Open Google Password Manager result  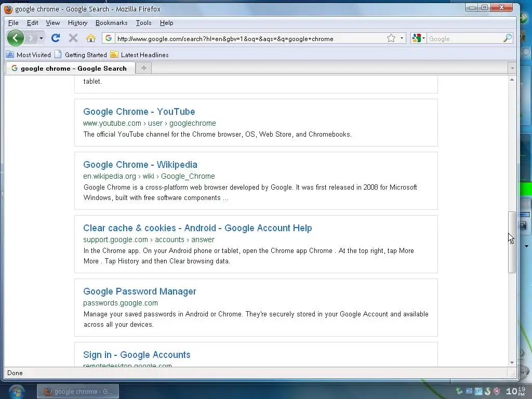pyautogui.click(x=140, y=291)
